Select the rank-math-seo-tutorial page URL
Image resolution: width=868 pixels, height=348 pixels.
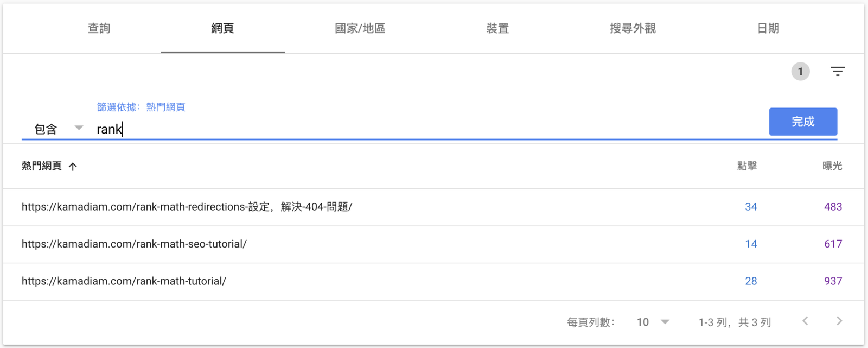coord(134,244)
